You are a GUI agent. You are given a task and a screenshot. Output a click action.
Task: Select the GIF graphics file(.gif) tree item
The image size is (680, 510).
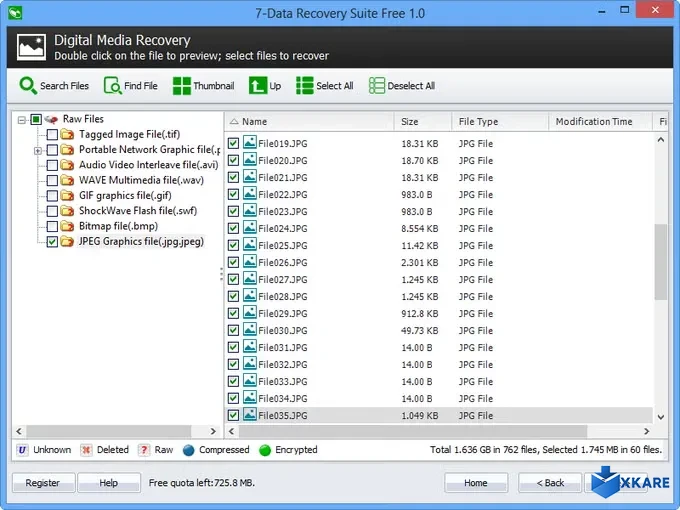point(125,196)
